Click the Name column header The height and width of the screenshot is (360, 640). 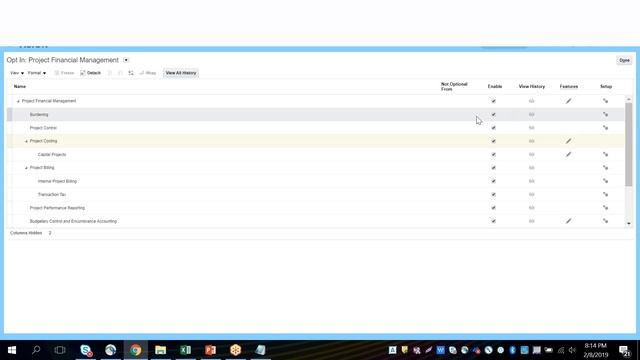click(x=20, y=87)
